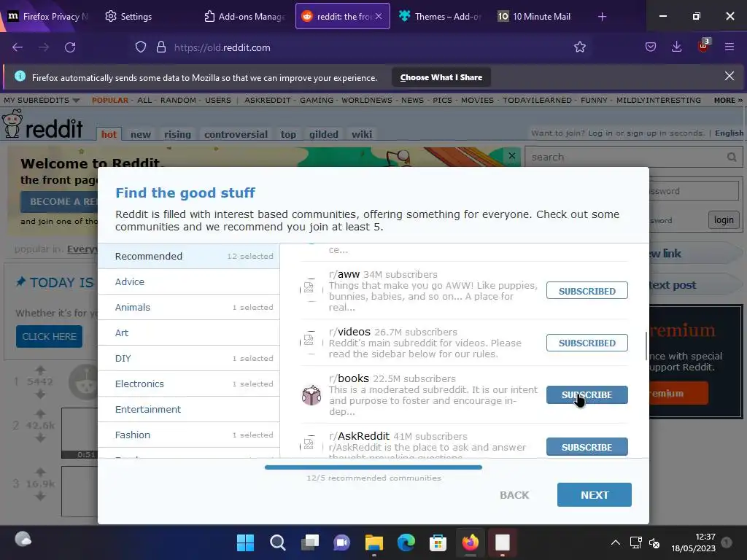Switch to the Firefox Privacy Notice tab
747x560 pixels.
coord(48,16)
